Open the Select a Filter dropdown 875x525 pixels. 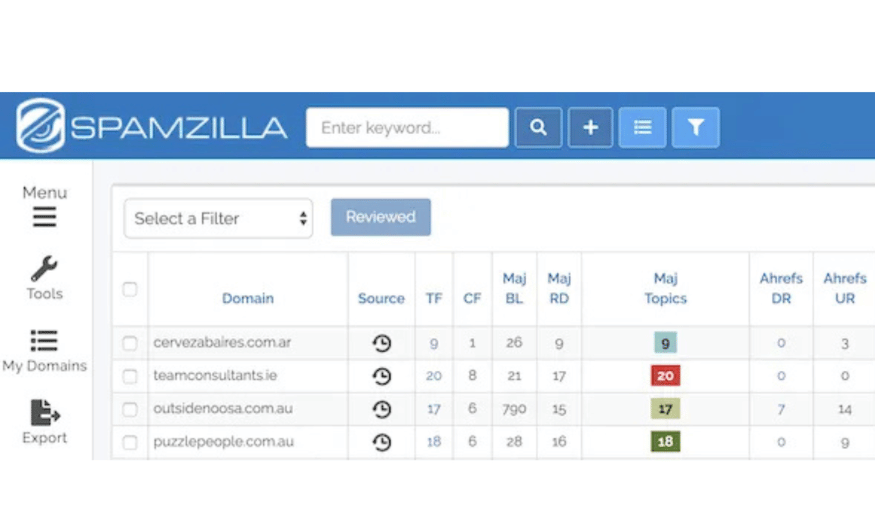[x=218, y=218]
